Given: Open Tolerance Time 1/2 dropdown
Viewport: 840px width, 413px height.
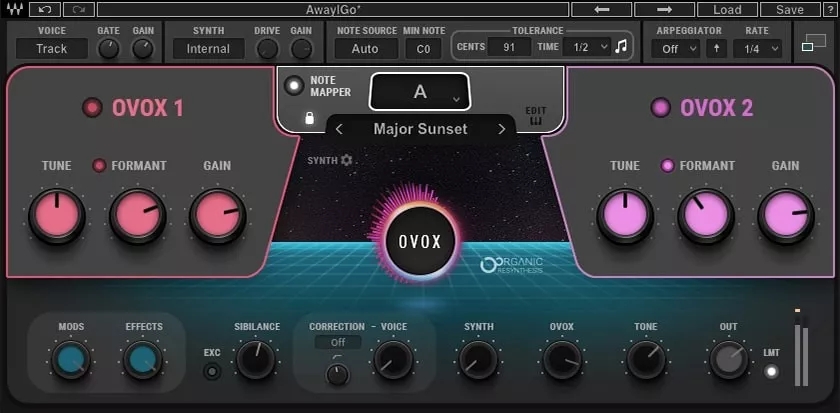Looking at the screenshot, I should pos(586,47).
